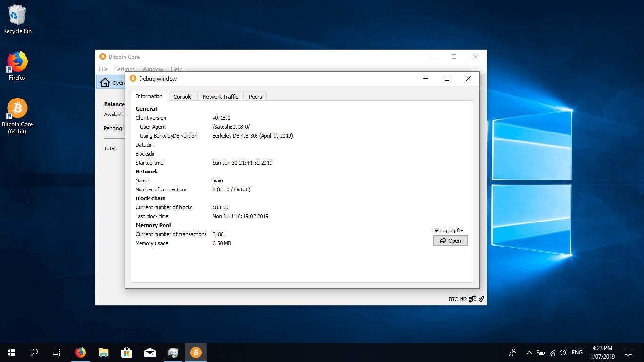Open the Mail app from the taskbar
The height and width of the screenshot is (362, 644).
click(x=149, y=352)
